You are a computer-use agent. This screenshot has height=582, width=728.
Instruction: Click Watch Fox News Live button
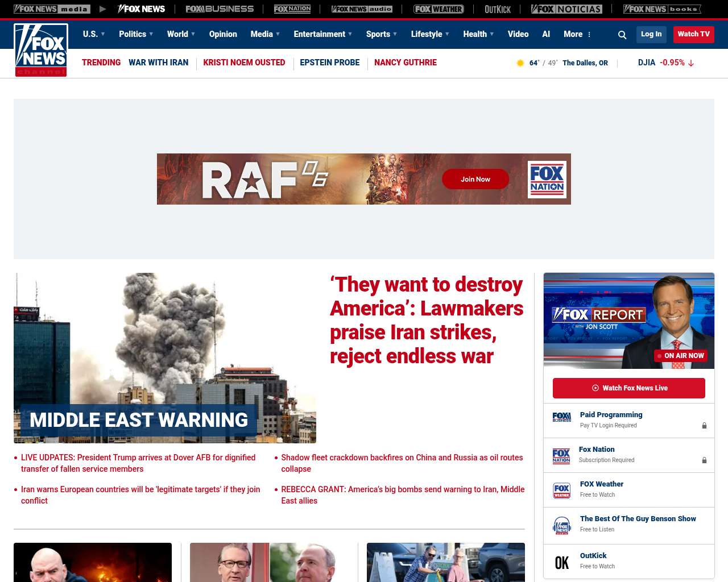[628, 388]
